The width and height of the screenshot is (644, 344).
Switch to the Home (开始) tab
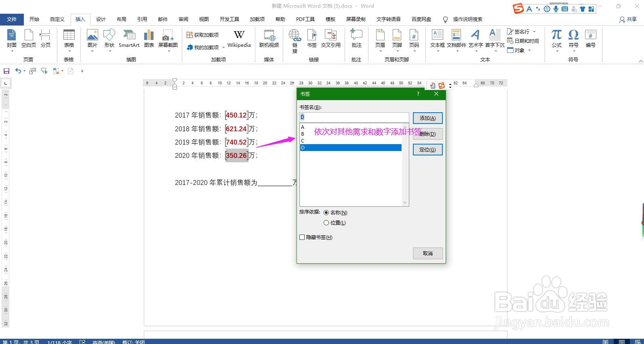coord(34,19)
